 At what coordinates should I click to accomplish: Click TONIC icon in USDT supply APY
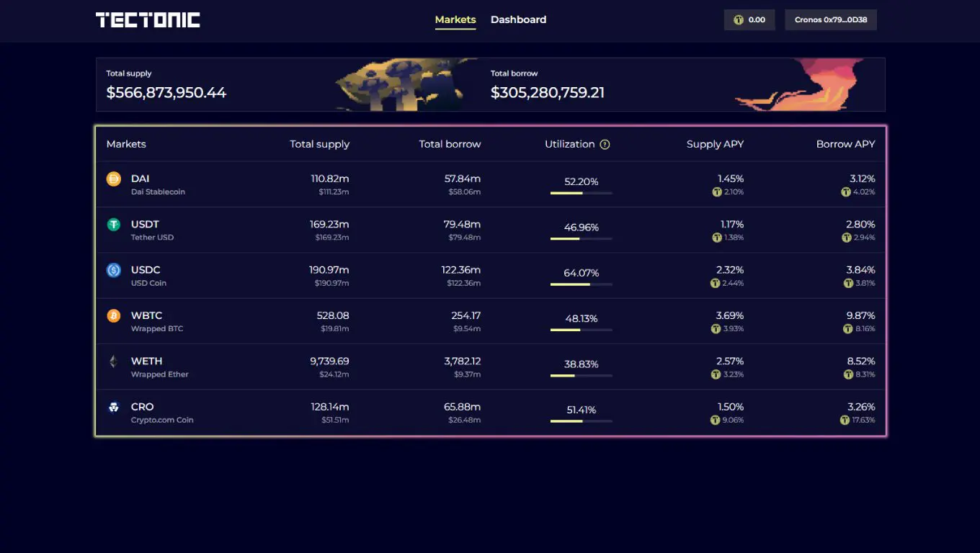pos(717,238)
